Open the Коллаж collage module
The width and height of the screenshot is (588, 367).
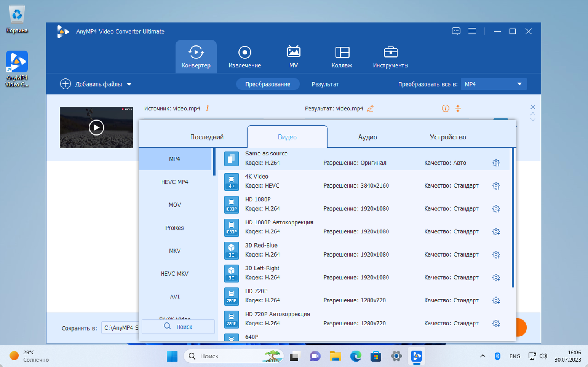342,57
